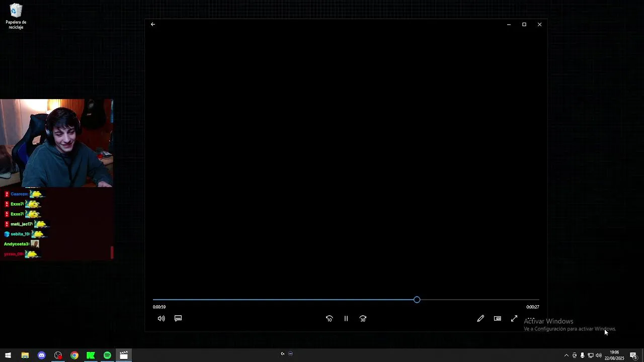Screen dimensions: 644x362
Task: Click the seek bar playhead handle
Action: (x=417, y=300)
